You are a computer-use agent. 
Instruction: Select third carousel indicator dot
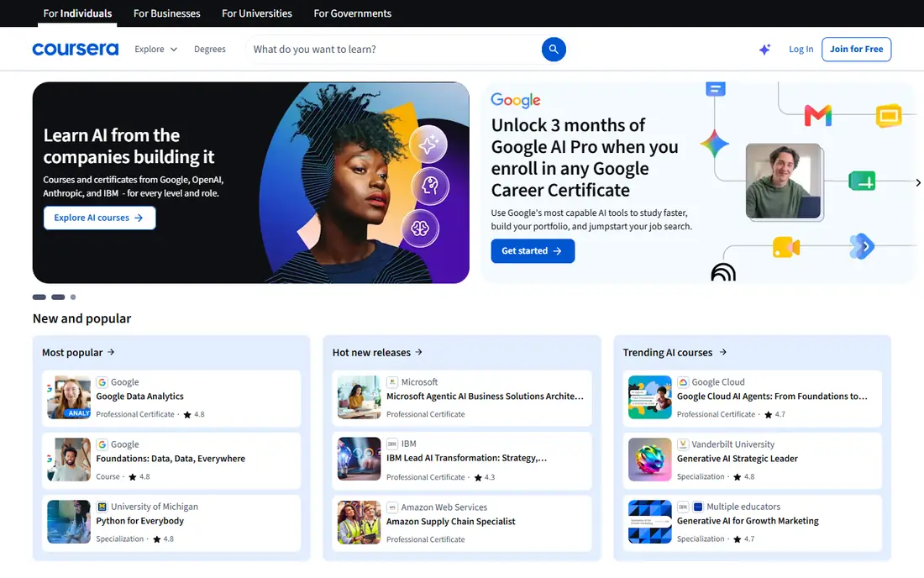(73, 297)
